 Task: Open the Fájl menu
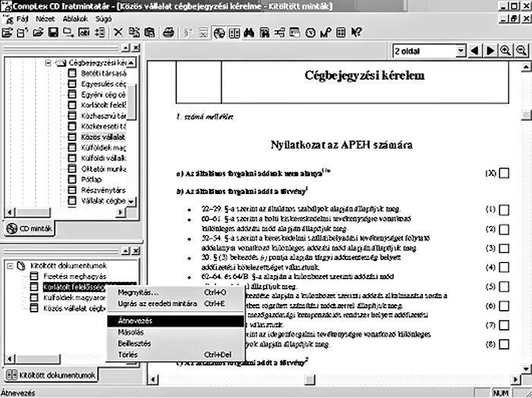pyautogui.click(x=22, y=19)
